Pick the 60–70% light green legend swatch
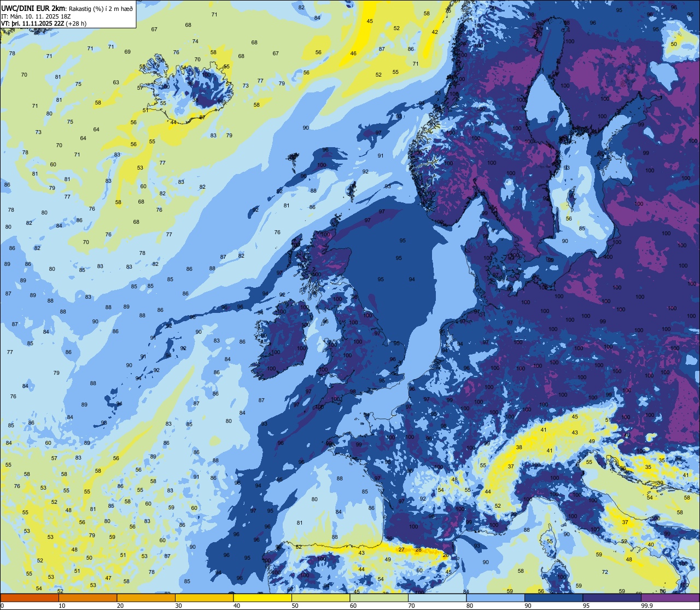 379,597
